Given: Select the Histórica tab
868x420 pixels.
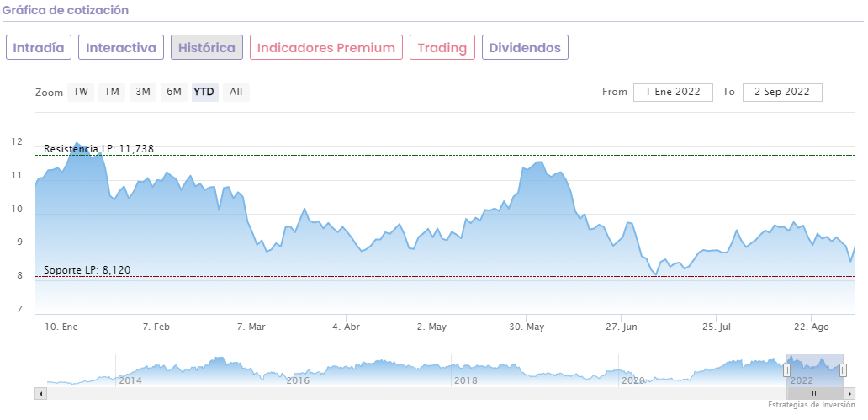Looking at the screenshot, I should point(207,48).
